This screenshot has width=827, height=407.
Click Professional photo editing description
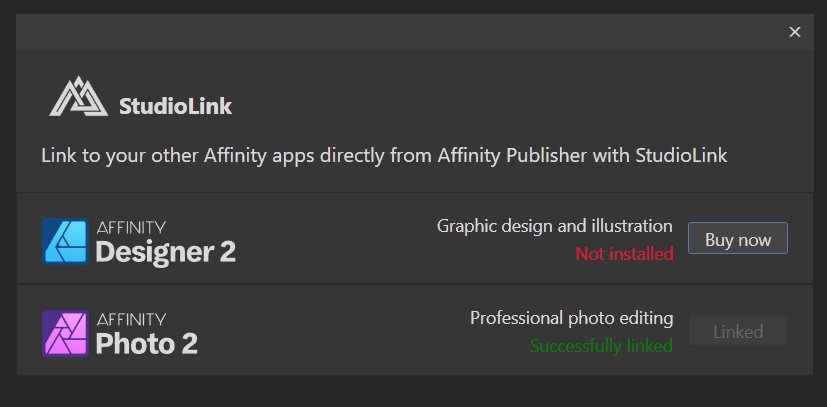pos(572,318)
